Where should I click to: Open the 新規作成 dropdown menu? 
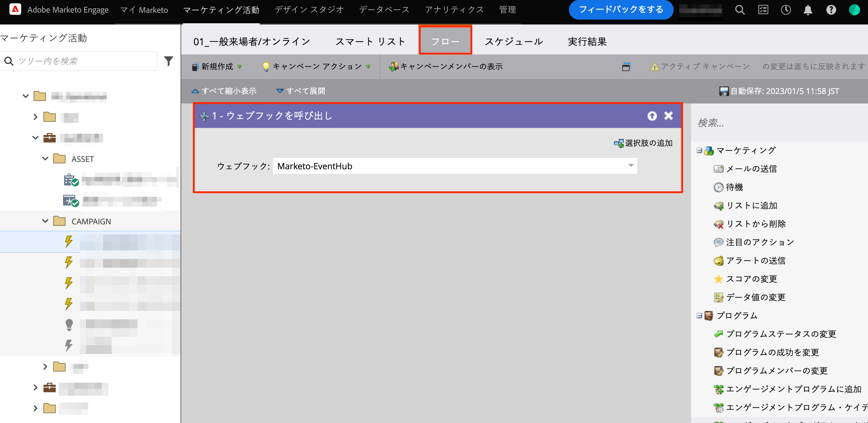click(217, 67)
